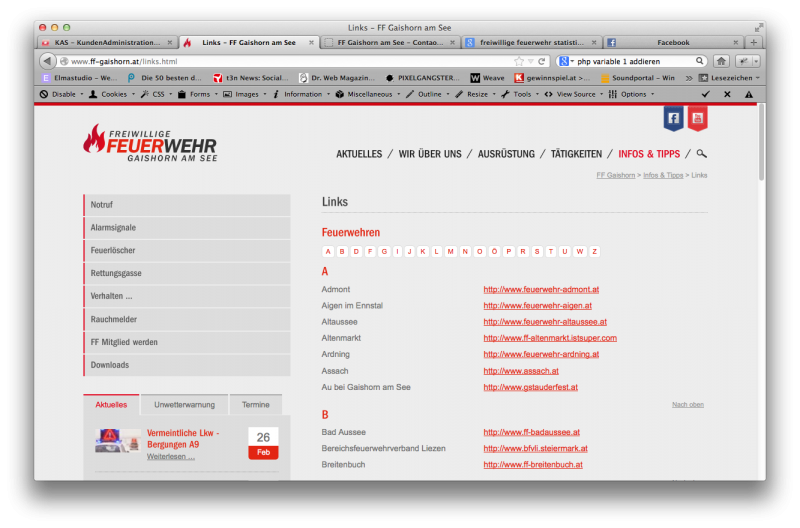800x528 pixels.
Task: Open the Cookies developer menu
Action: click(x=112, y=94)
